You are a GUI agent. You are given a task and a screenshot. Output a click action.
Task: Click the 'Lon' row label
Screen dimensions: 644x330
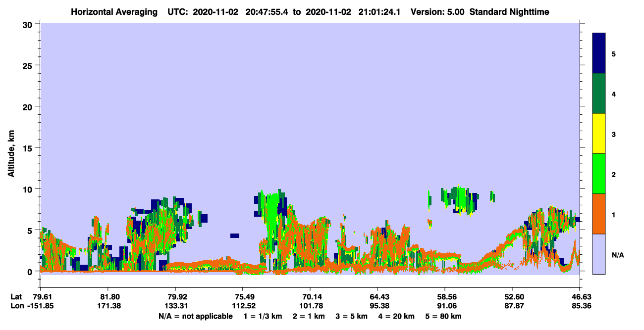[16, 306]
